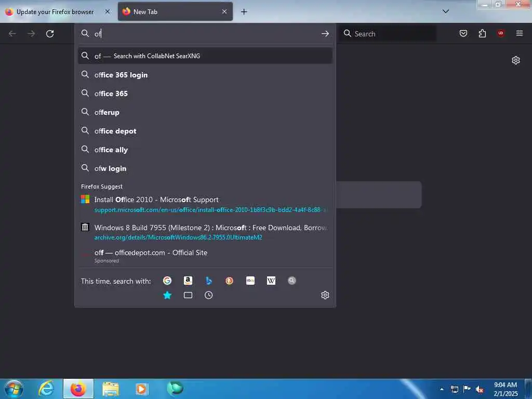The width and height of the screenshot is (532, 399).
Task: Go forward one page
Action: point(31,34)
